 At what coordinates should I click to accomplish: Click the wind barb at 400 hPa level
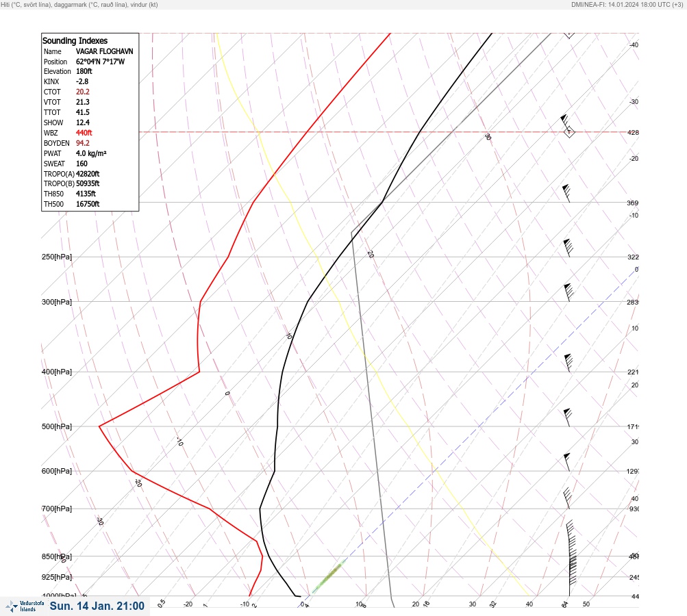(569, 363)
